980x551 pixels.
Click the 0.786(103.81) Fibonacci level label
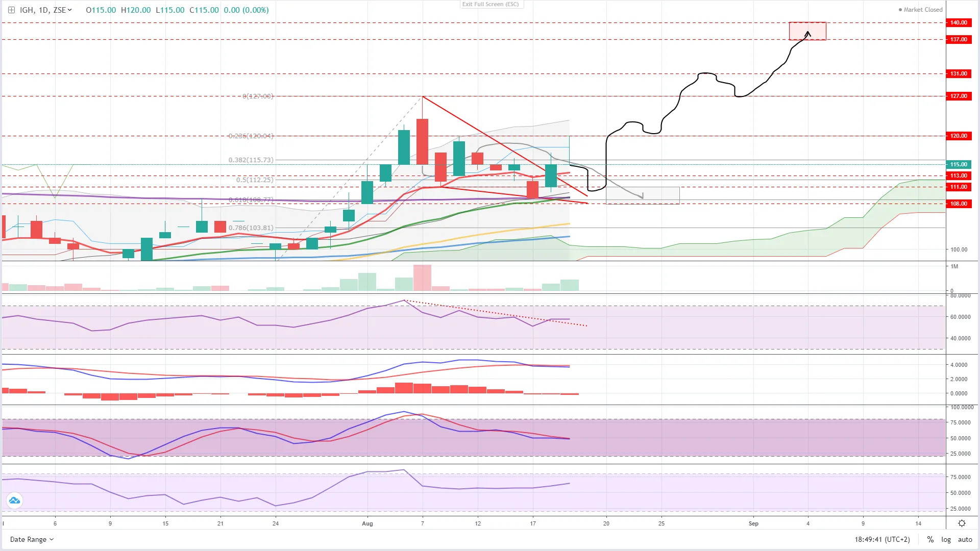pos(251,228)
